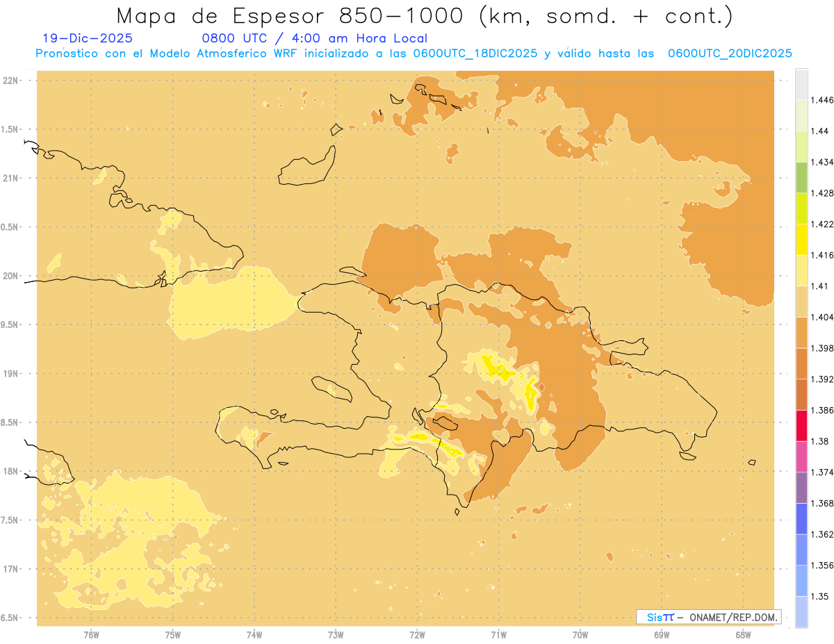
Task: Select the date text '19-Dic-2025'
Action: pos(88,38)
